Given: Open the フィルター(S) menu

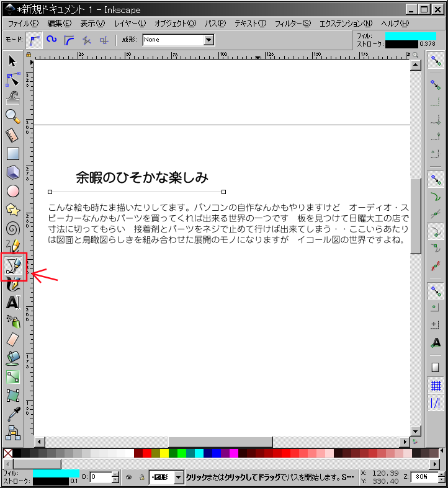Looking at the screenshot, I should [x=293, y=24].
